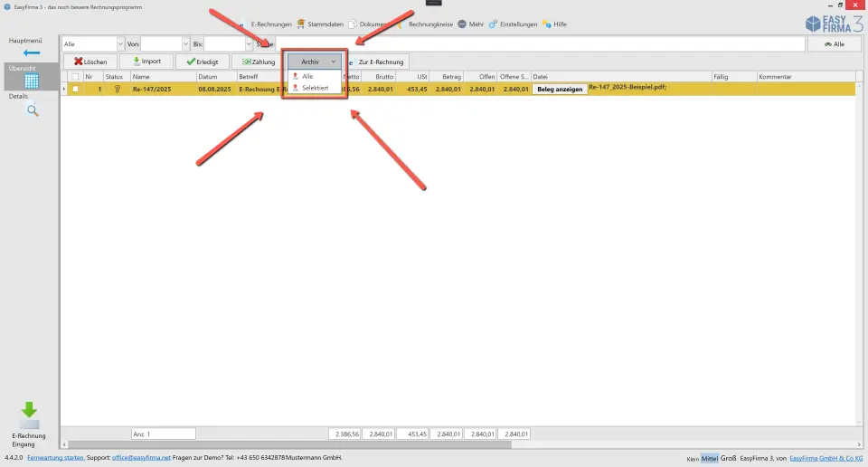Set font size to Klein
Image resolution: width=868 pixels, height=467 pixels.
click(x=693, y=459)
